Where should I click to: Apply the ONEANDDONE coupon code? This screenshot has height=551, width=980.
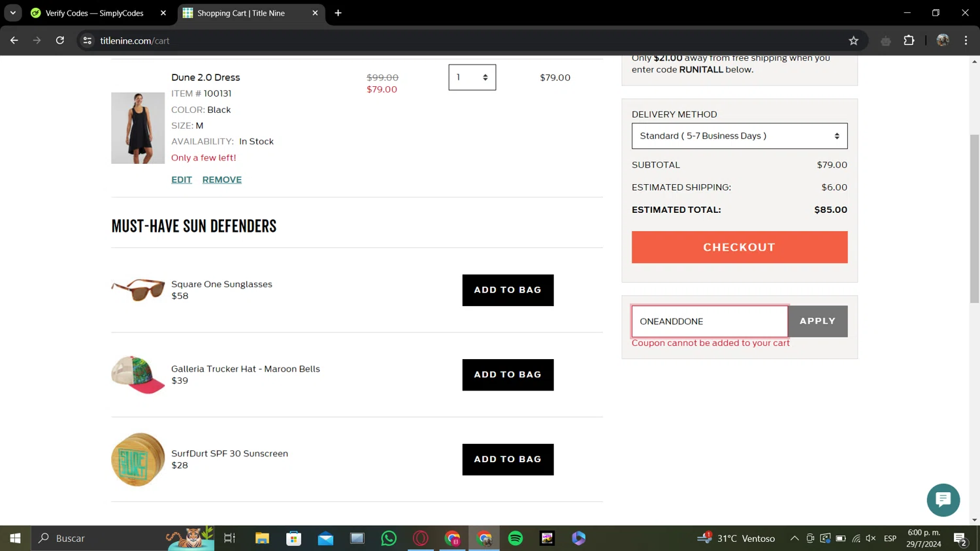818,321
